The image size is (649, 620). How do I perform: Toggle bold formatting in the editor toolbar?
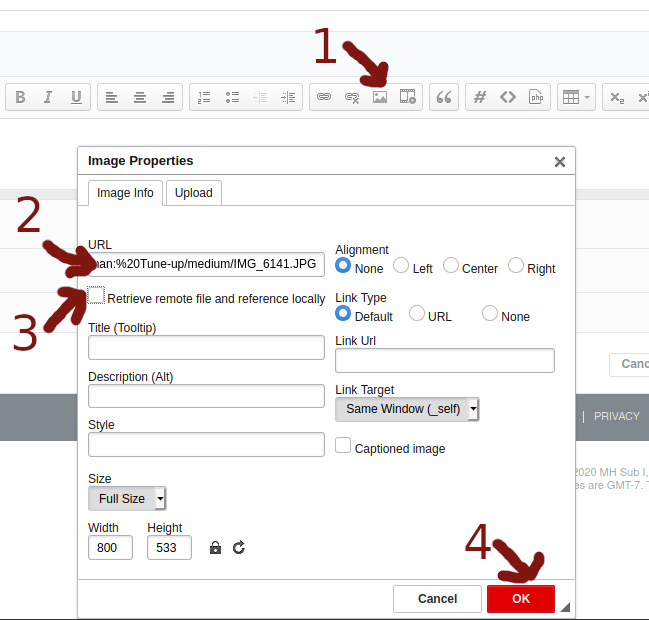tap(20, 97)
